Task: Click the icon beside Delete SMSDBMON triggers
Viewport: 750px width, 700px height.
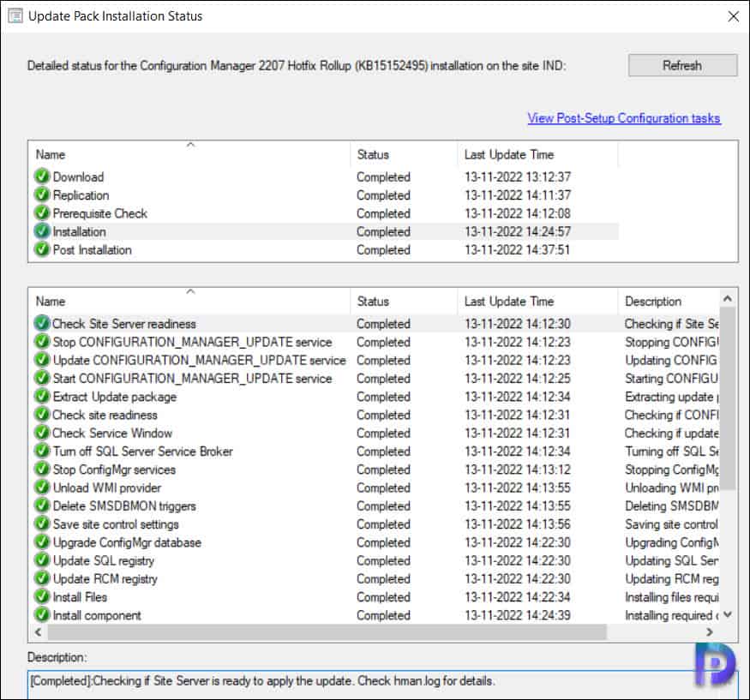Action: click(x=42, y=506)
